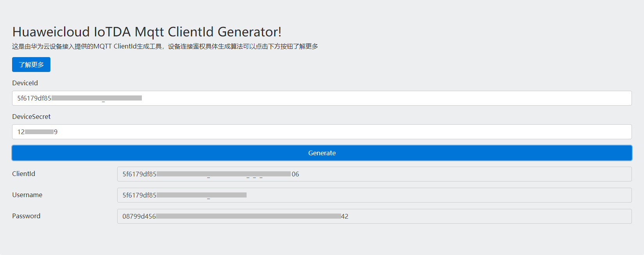Click the Username label

tap(27, 195)
